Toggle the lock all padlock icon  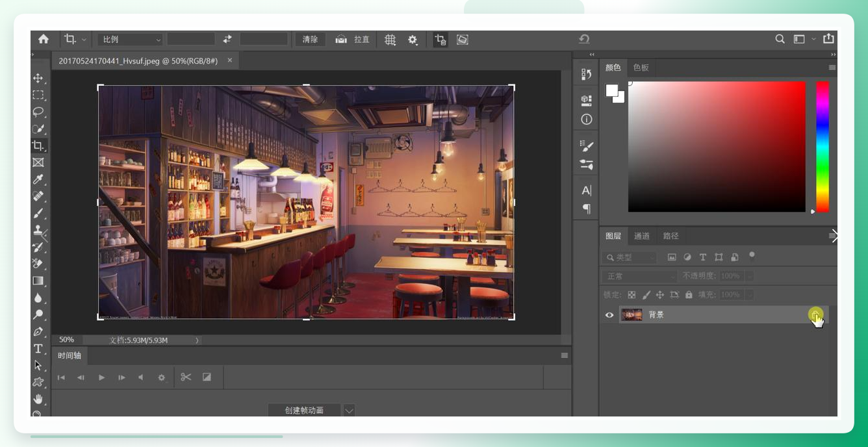click(x=689, y=294)
